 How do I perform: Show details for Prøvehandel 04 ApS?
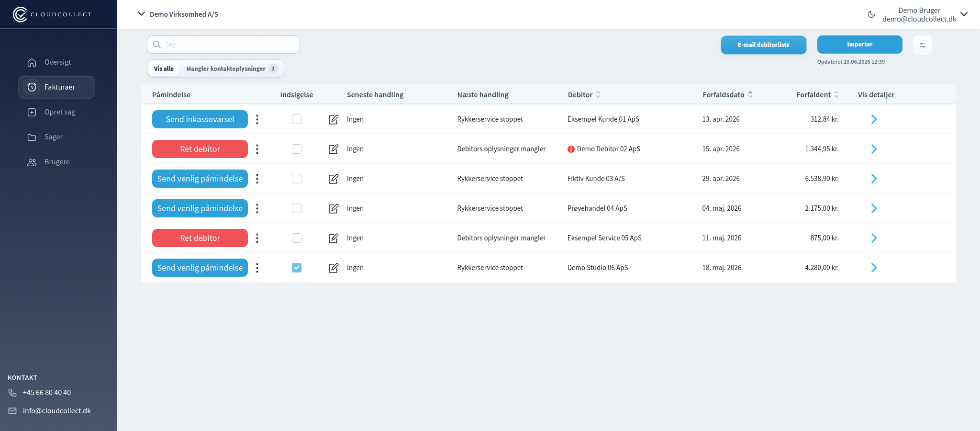(874, 208)
